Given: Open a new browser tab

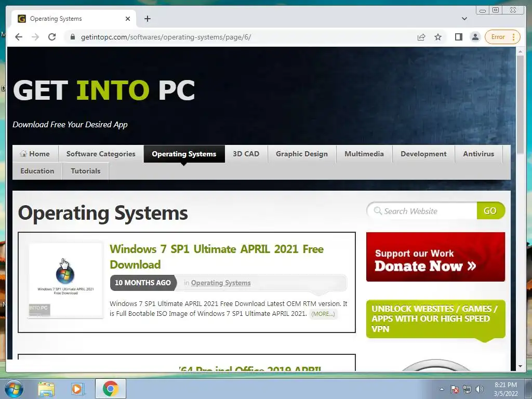Looking at the screenshot, I should [x=147, y=19].
